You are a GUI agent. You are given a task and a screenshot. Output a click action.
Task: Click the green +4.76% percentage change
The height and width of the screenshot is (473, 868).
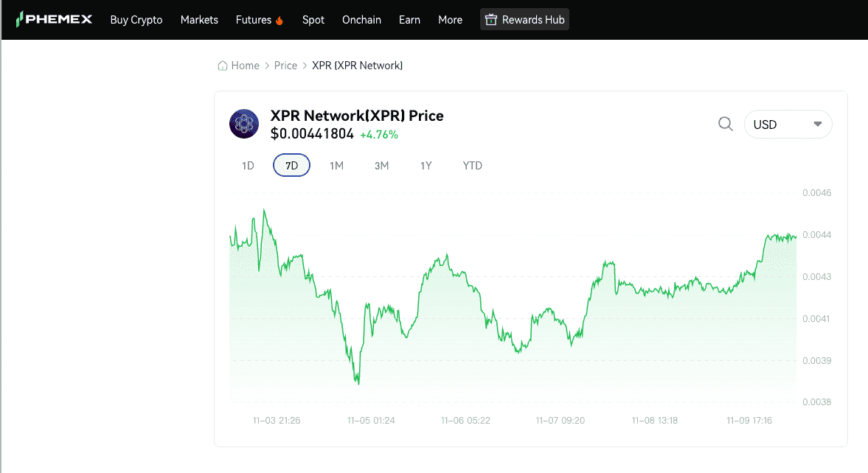[378, 136]
